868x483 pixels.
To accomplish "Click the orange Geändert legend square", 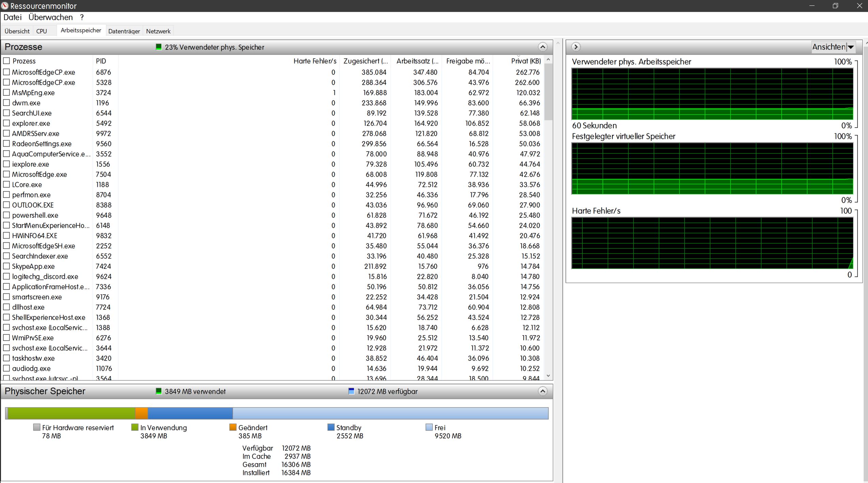I will pyautogui.click(x=233, y=427).
